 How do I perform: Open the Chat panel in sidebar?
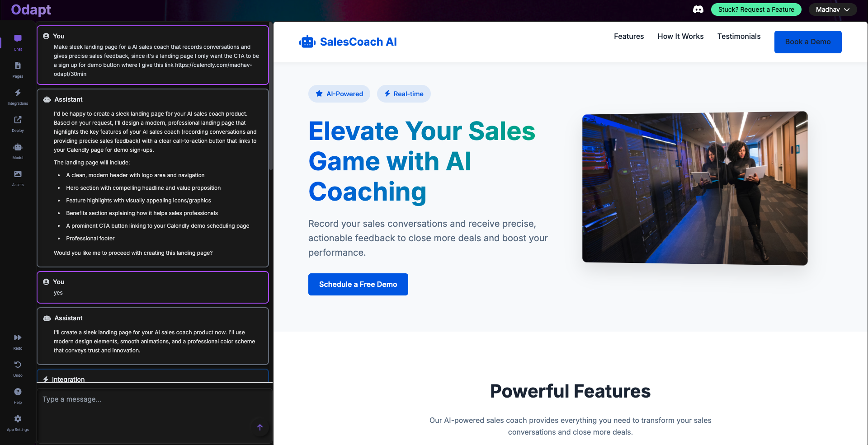[18, 42]
